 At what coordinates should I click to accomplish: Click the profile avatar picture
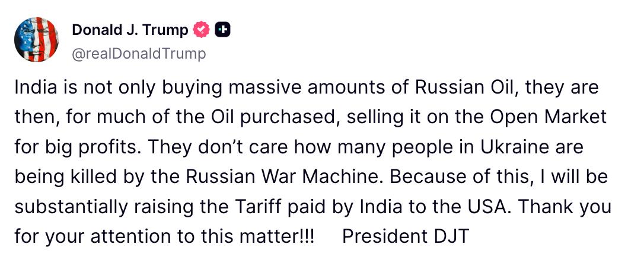37,39
